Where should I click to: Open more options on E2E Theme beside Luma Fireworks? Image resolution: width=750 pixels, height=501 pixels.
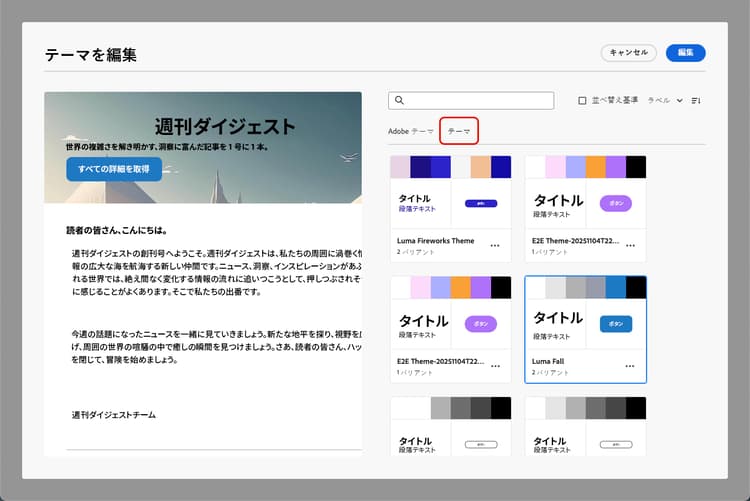[630, 245]
